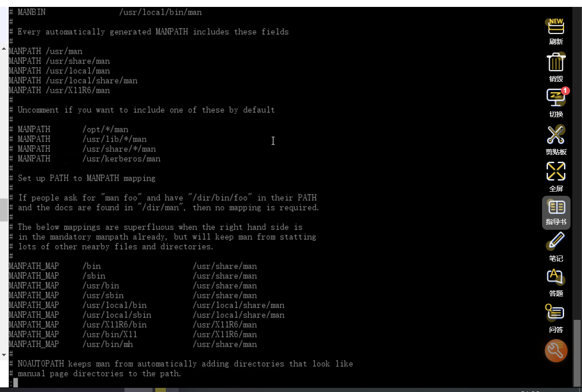Image resolution: width=582 pixels, height=392 pixels.
Task: Click the MANPATH_MAP /sbin mapping line
Action: [133, 276]
